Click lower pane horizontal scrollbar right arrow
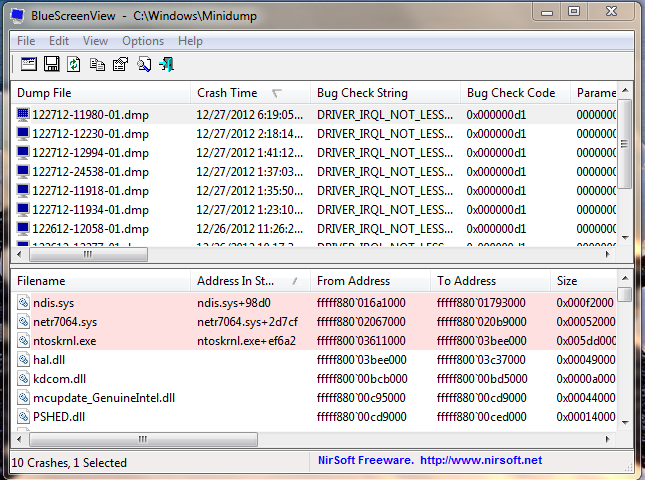Image resolution: width=645 pixels, height=480 pixels. coord(608,439)
